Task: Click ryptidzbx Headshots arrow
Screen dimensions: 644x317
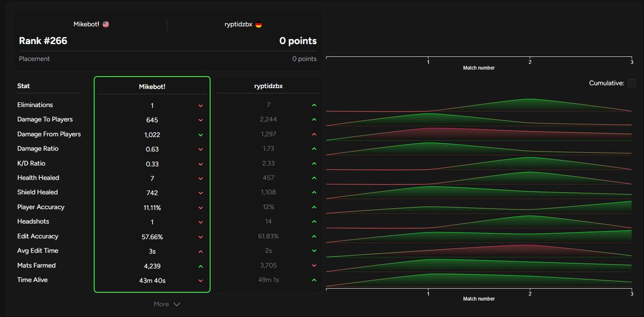Action: point(314,221)
